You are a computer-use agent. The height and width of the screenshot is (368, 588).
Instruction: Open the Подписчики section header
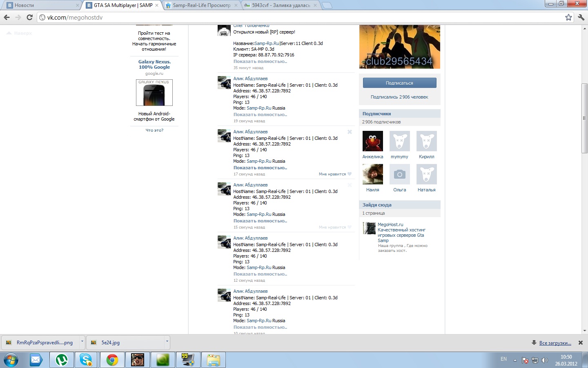400,114
